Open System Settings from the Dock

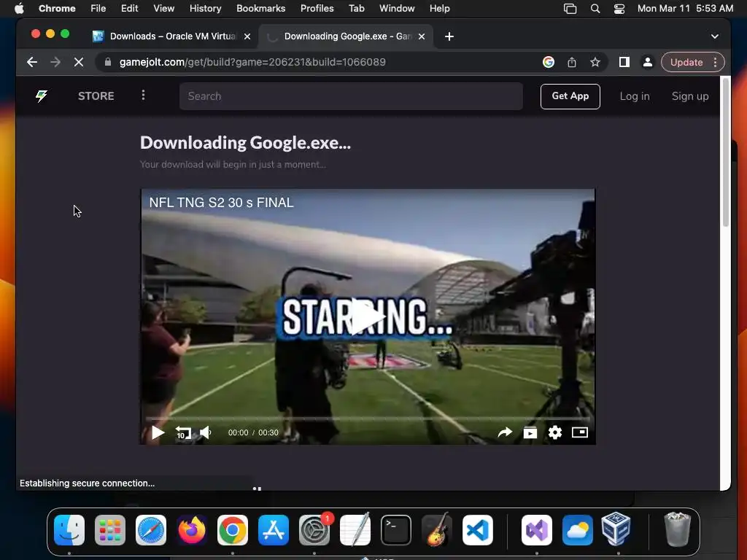point(314,530)
